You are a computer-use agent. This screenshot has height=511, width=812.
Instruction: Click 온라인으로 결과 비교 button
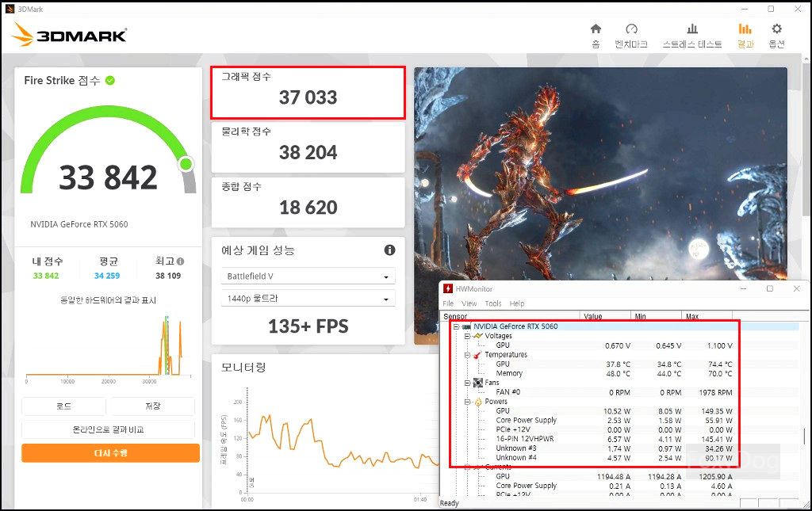[108, 429]
